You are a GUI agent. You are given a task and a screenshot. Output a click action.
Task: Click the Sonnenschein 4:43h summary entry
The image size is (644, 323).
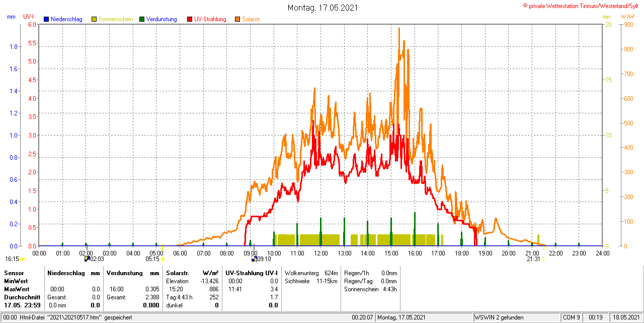click(370, 289)
